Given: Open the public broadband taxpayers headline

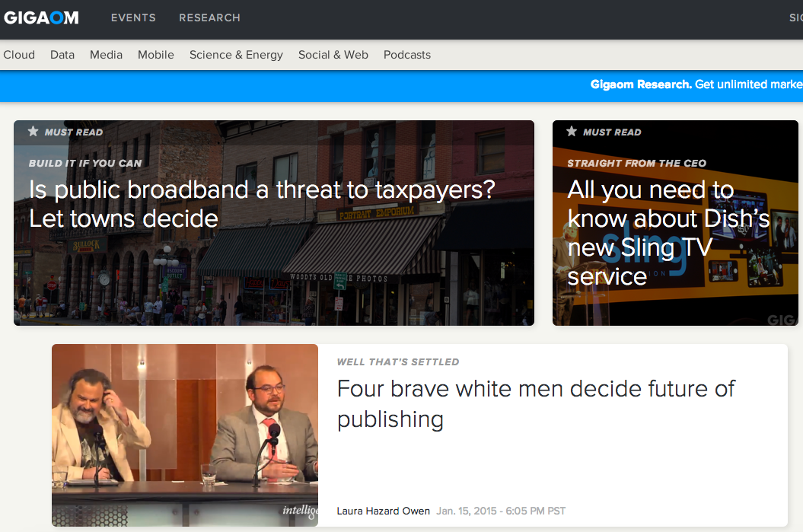Looking at the screenshot, I should pyautogui.click(x=262, y=204).
